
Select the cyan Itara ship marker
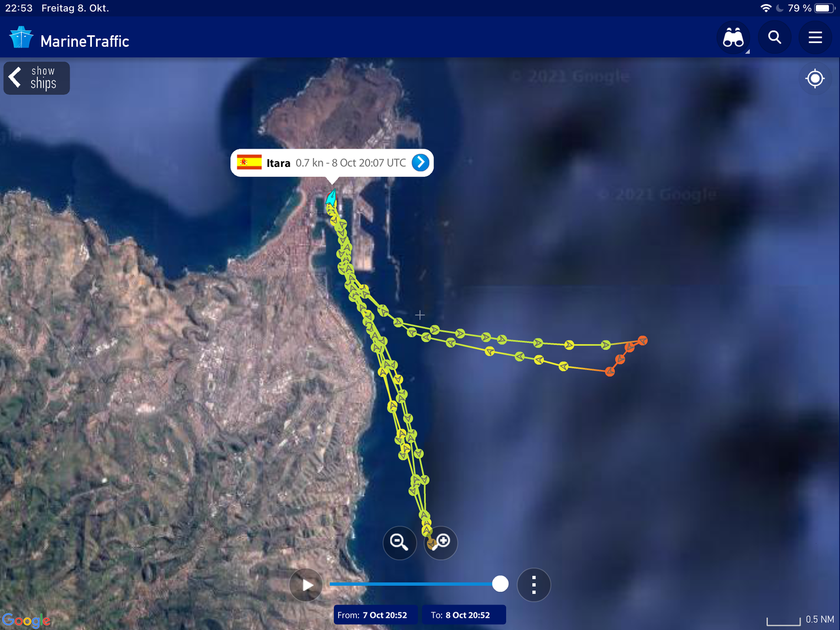pyautogui.click(x=331, y=197)
